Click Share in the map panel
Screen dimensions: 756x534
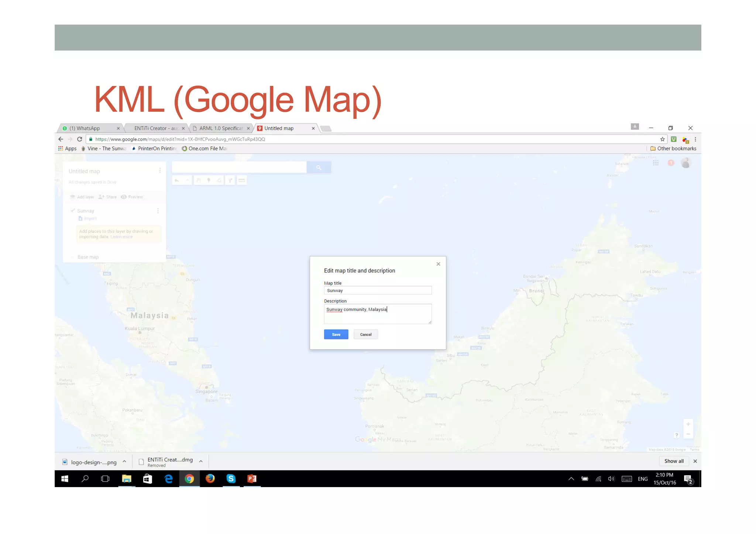tap(107, 197)
